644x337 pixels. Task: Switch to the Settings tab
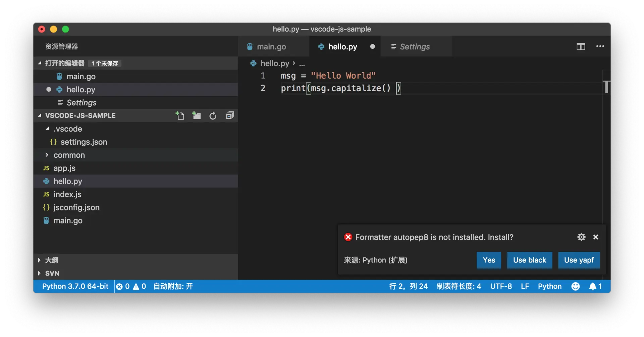click(415, 47)
